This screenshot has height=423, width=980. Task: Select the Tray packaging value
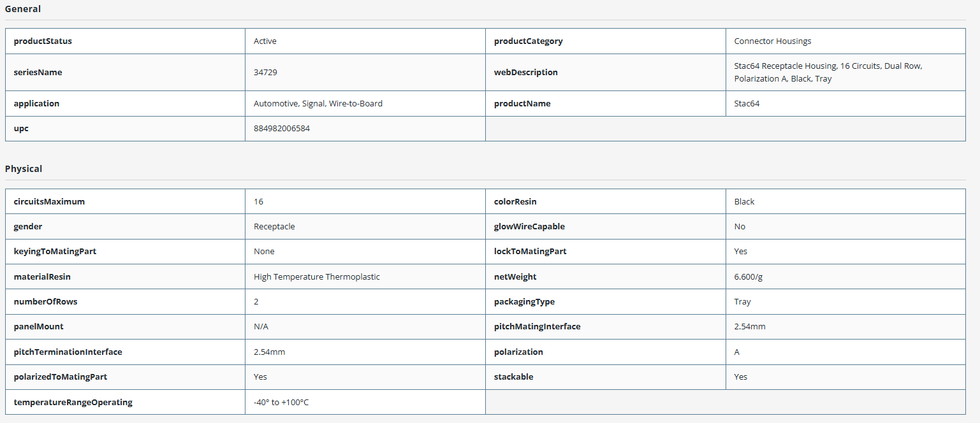click(x=742, y=301)
